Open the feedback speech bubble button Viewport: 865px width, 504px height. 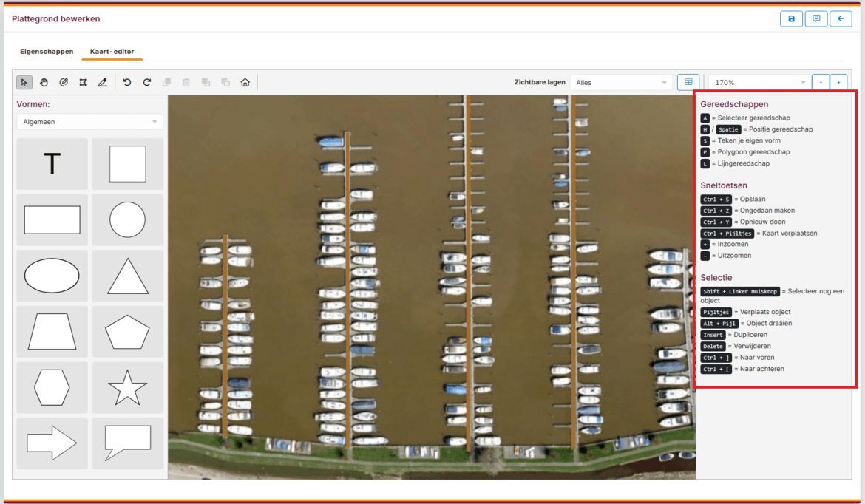815,18
